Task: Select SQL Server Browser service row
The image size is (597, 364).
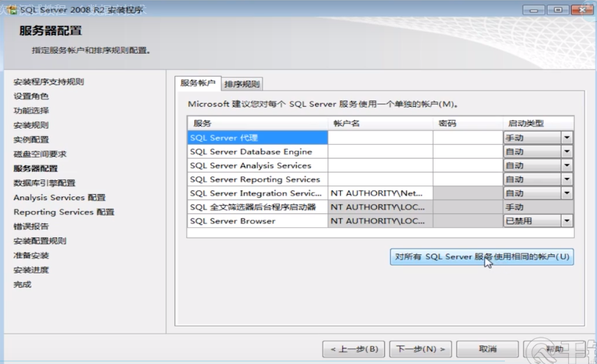Action: [258, 221]
